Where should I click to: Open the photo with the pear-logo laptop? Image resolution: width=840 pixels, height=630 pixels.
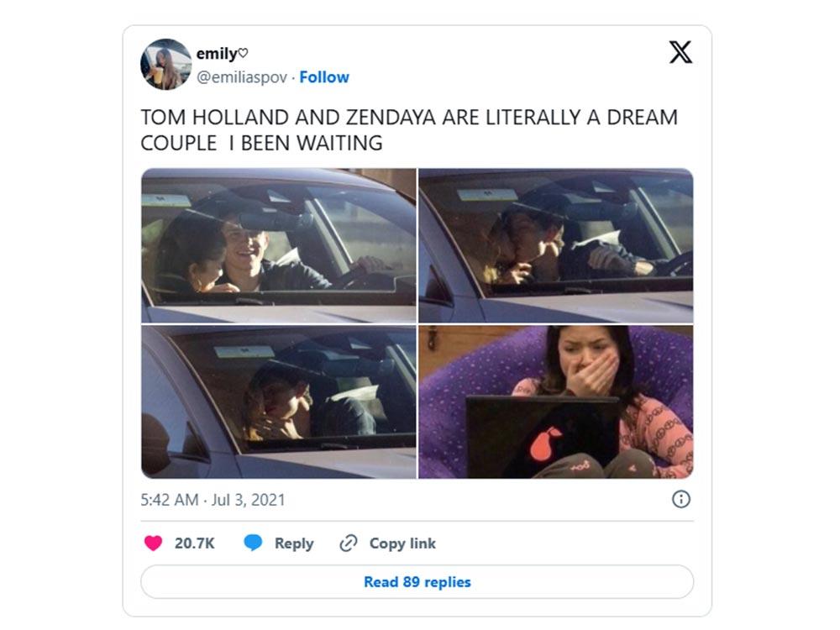(x=556, y=402)
